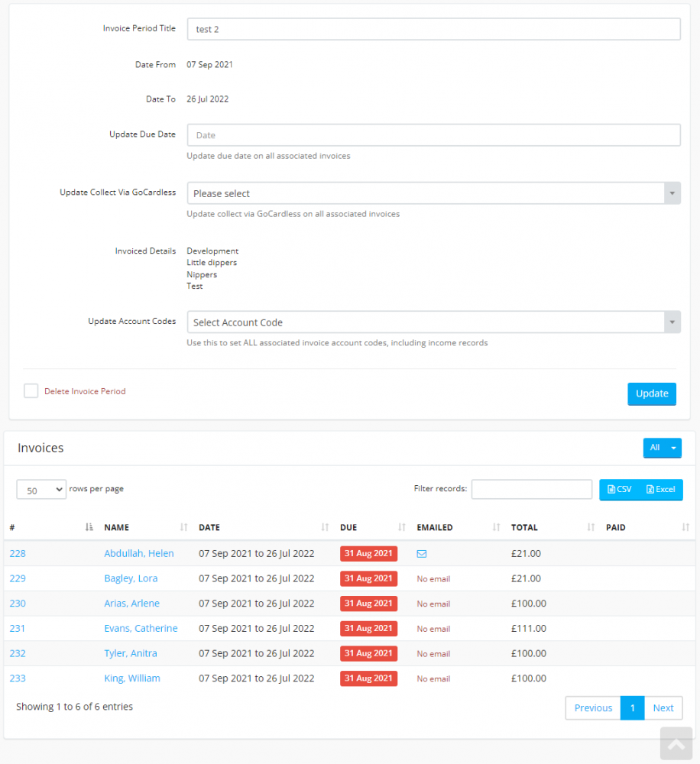The image size is (700, 764).
Task: Open the Please select GoCardless dropdown
Action: point(433,193)
